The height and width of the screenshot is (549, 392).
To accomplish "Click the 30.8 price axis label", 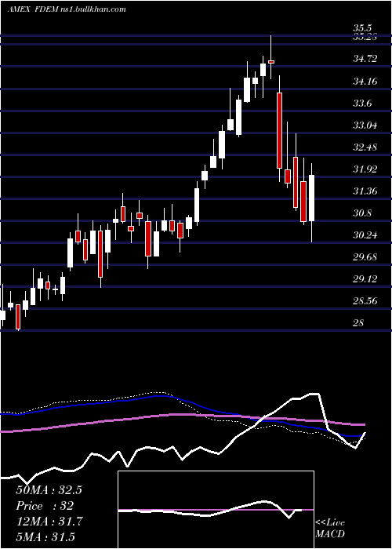I will (x=362, y=213).
